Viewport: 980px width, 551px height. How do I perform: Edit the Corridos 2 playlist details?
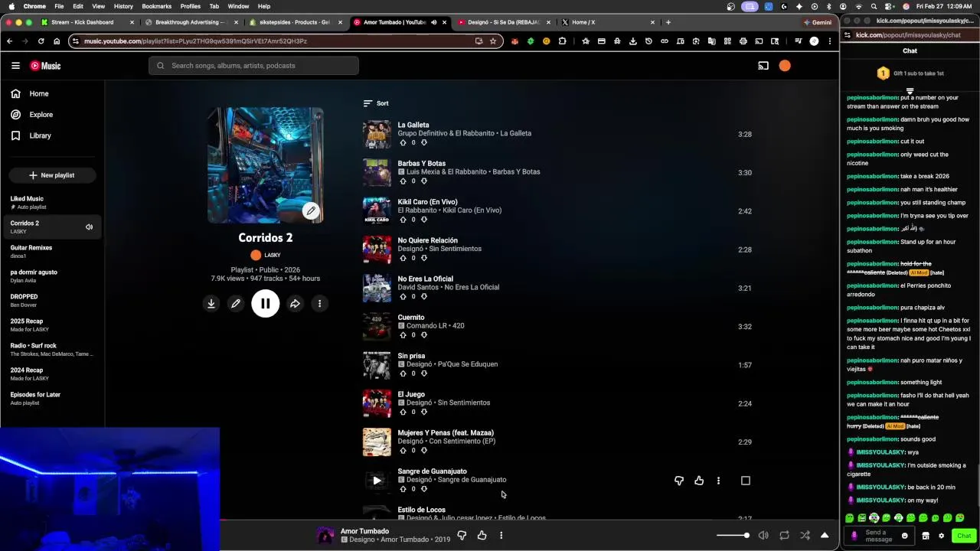click(236, 304)
